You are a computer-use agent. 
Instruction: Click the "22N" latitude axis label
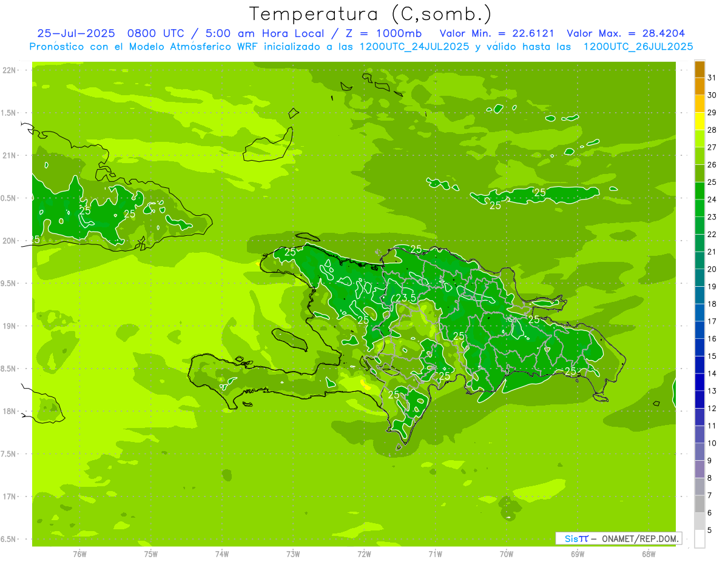tap(9, 70)
